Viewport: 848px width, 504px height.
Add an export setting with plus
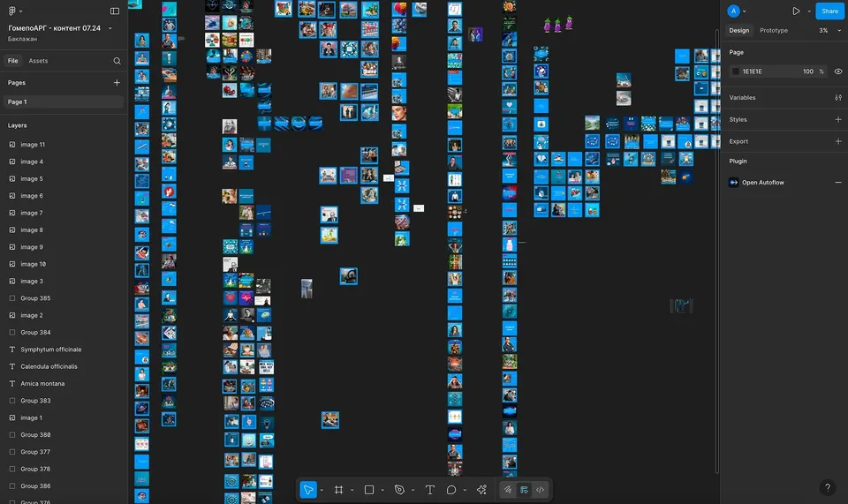pos(837,141)
